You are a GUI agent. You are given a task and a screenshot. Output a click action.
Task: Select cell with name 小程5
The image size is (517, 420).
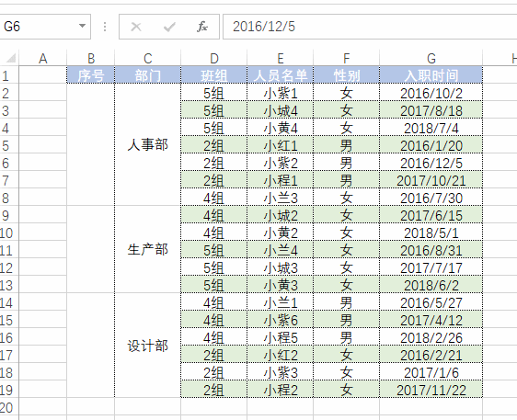tap(281, 337)
